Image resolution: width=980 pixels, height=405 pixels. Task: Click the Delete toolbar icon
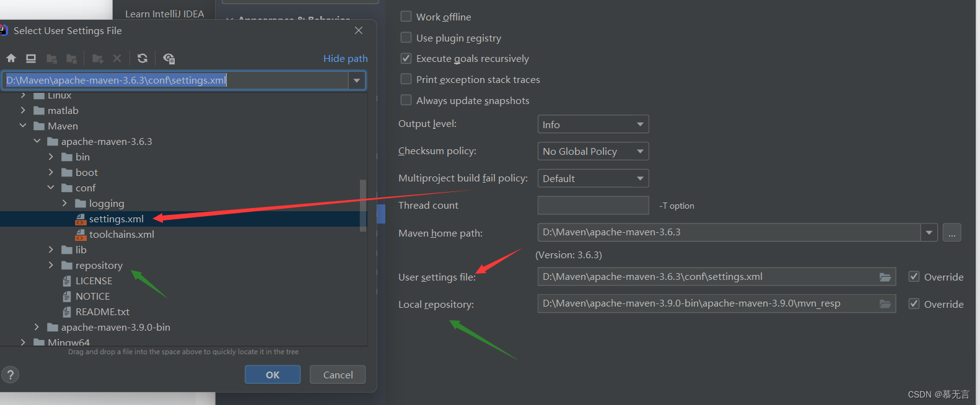tap(117, 58)
